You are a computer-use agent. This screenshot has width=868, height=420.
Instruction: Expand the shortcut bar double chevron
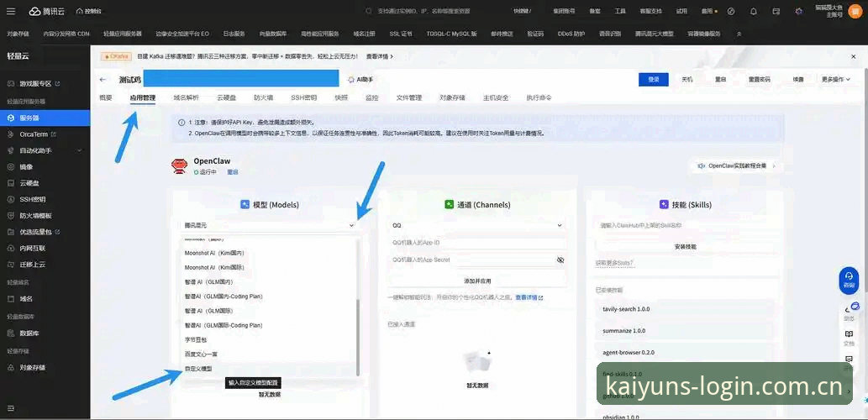pos(739,34)
